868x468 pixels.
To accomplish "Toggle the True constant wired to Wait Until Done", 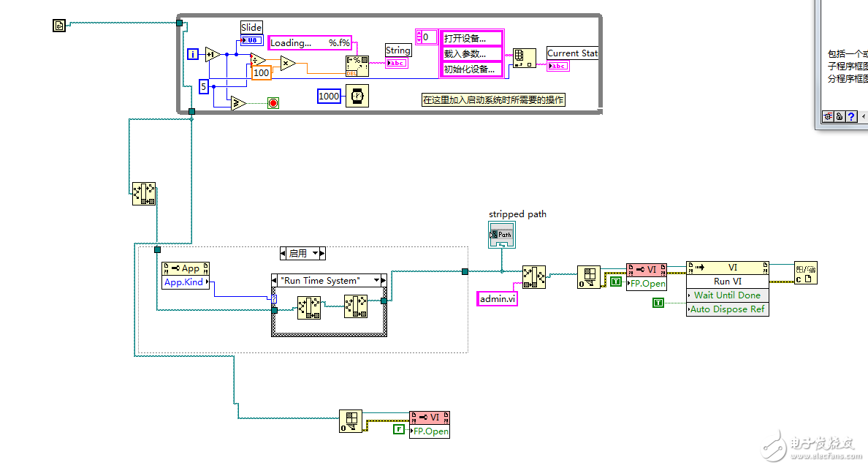I will click(658, 303).
